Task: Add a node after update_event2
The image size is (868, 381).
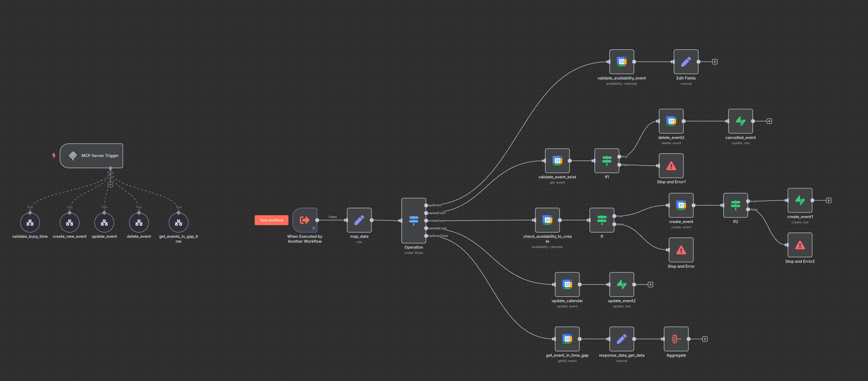Action: 650,285
